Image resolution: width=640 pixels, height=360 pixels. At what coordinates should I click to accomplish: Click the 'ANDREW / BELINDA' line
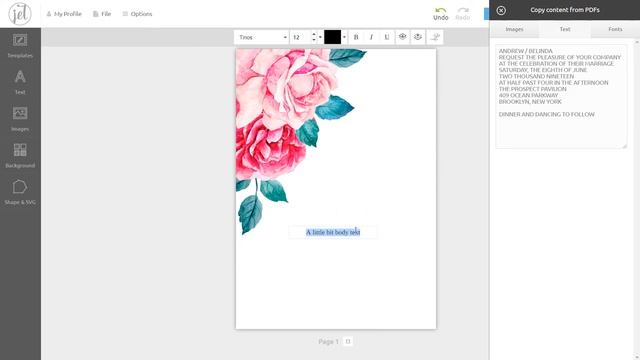(x=526, y=51)
